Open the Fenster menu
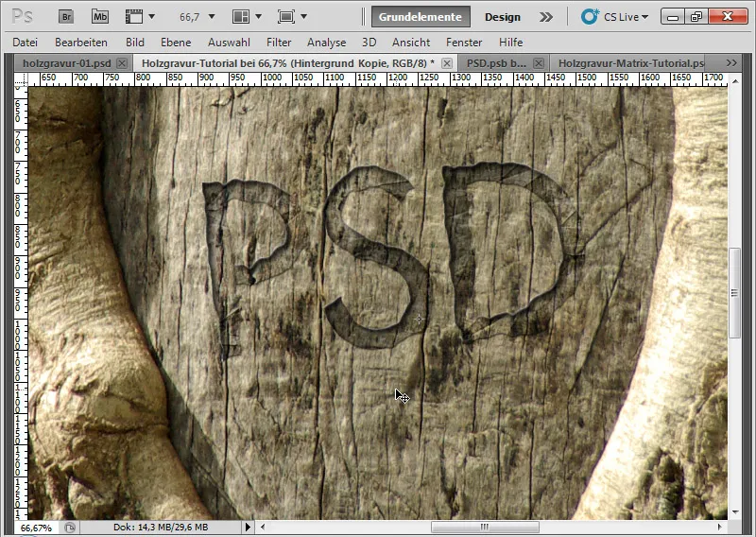The height and width of the screenshot is (537, 756). point(464,43)
